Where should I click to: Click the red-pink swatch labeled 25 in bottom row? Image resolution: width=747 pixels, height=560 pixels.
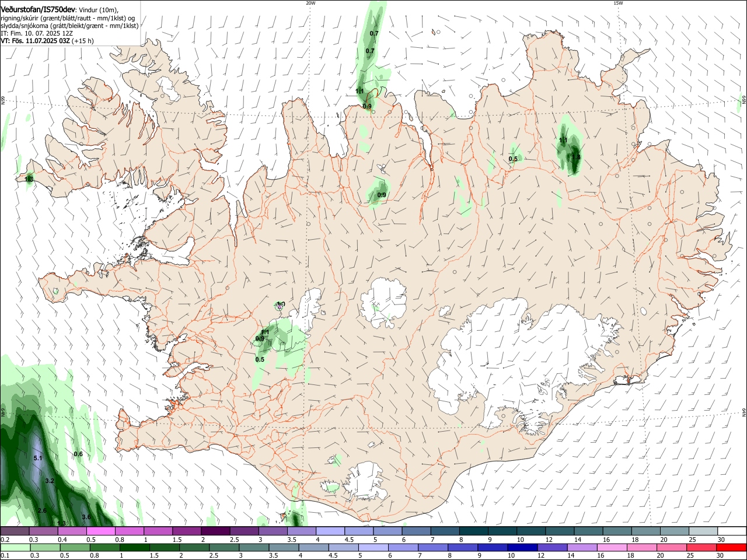[x=701, y=547]
